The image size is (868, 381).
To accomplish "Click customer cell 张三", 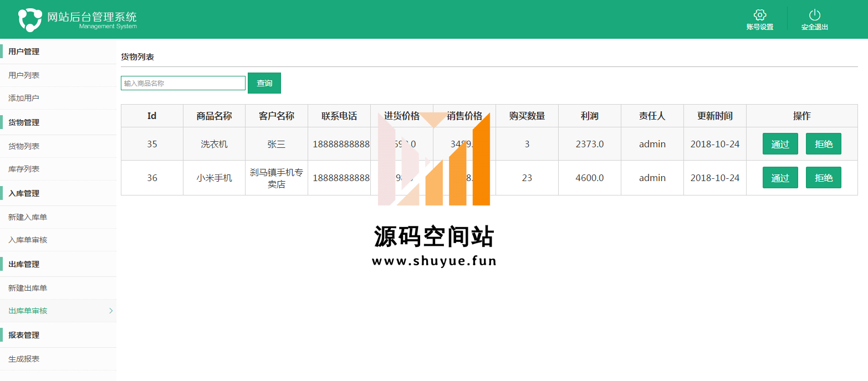I will (x=277, y=144).
